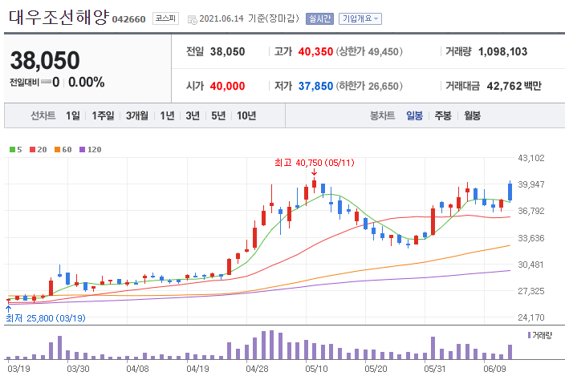The height and width of the screenshot is (392, 565).
Task: Switch to 월봉 monthly candle chart
Action: 472,115
